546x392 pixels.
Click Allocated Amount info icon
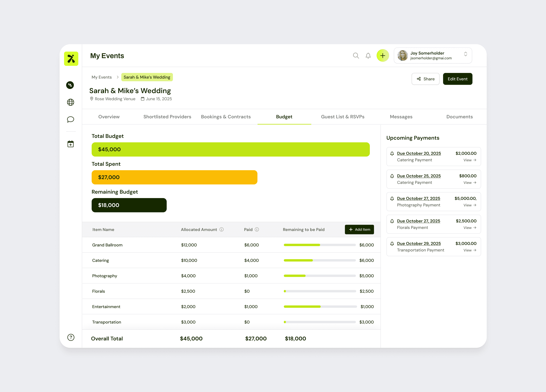pos(222,230)
